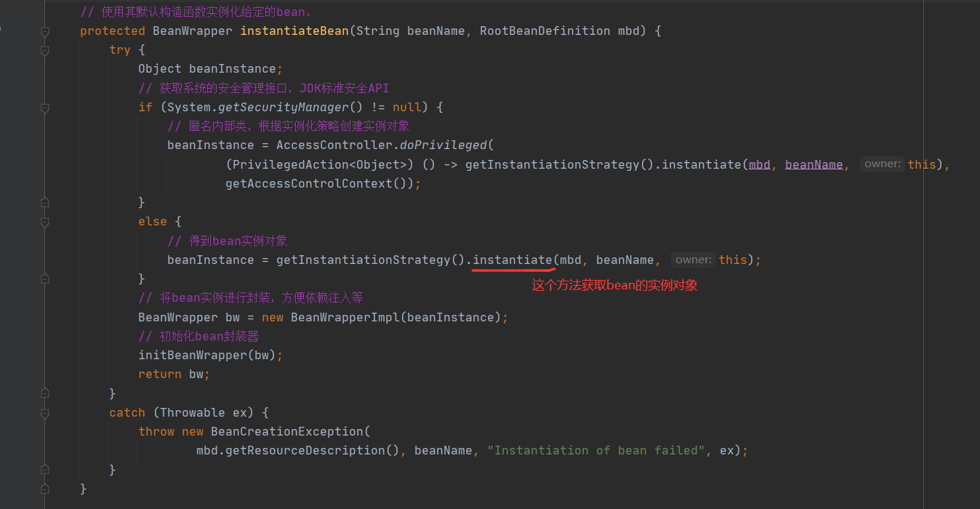Image resolution: width=980 pixels, height=509 pixels.
Task: Select the doPrivileged method call
Action: tap(443, 145)
